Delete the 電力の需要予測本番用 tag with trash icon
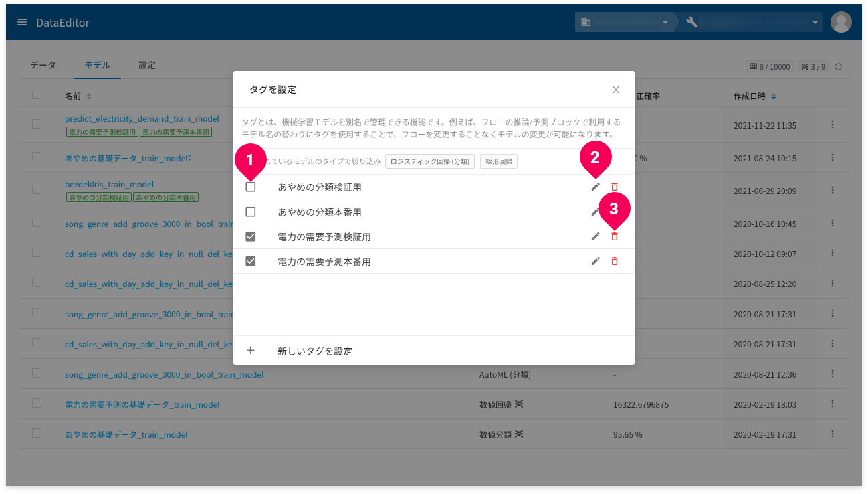The image size is (868, 494). 615,261
